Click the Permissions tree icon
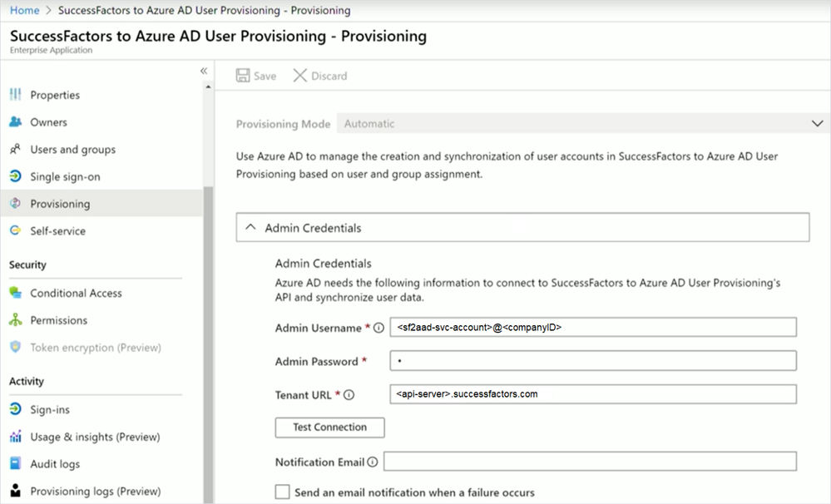831x504 pixels. coord(15,319)
